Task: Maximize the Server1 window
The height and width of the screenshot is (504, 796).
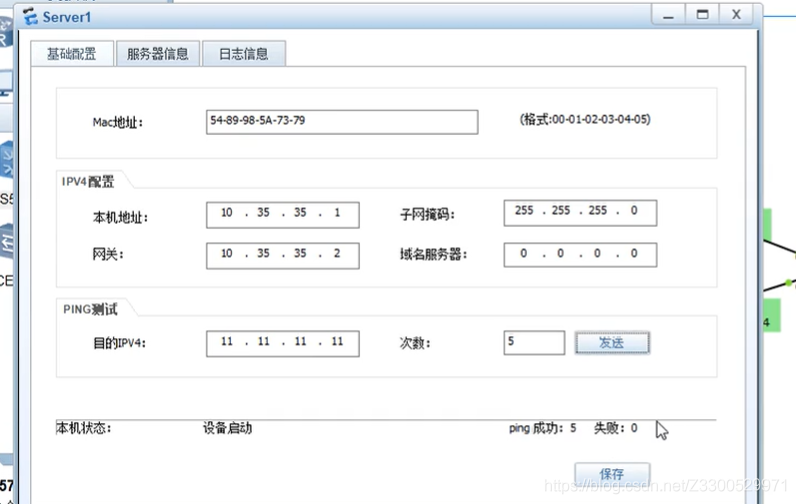Action: coord(703,15)
